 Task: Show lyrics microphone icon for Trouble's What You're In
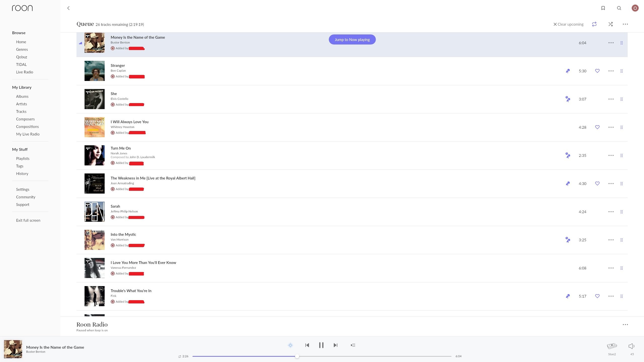[x=568, y=296]
